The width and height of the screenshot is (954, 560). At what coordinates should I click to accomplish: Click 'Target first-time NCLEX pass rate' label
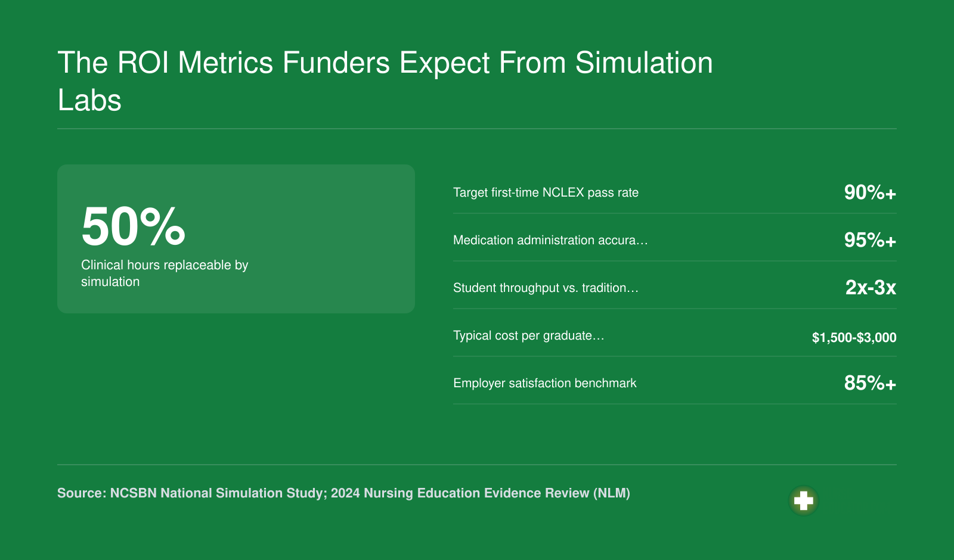click(x=546, y=192)
